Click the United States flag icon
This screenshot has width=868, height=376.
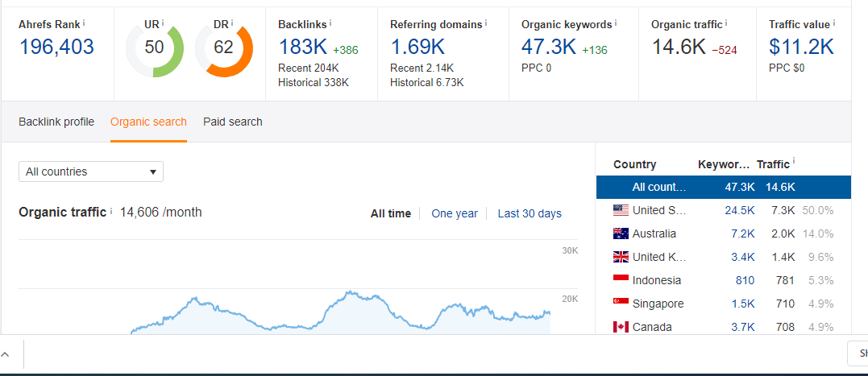click(621, 210)
